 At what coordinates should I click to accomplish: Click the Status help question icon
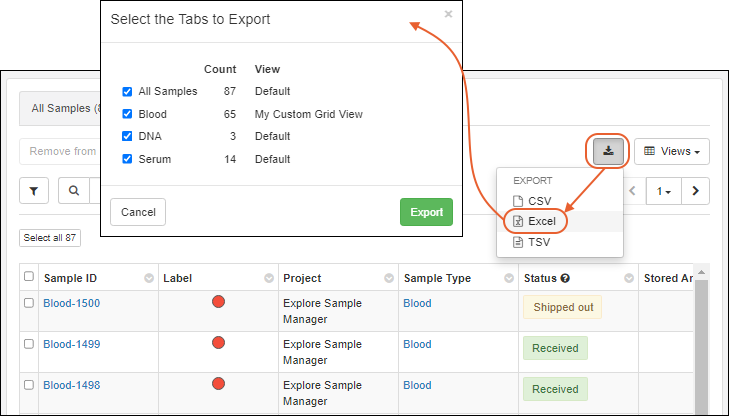(x=565, y=278)
